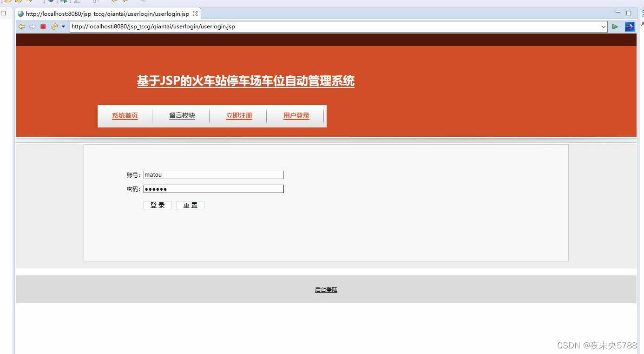Viewport: 644px width, 354px height.
Task: Click the Back arrow in the browser toolbar
Action: click(x=22, y=27)
